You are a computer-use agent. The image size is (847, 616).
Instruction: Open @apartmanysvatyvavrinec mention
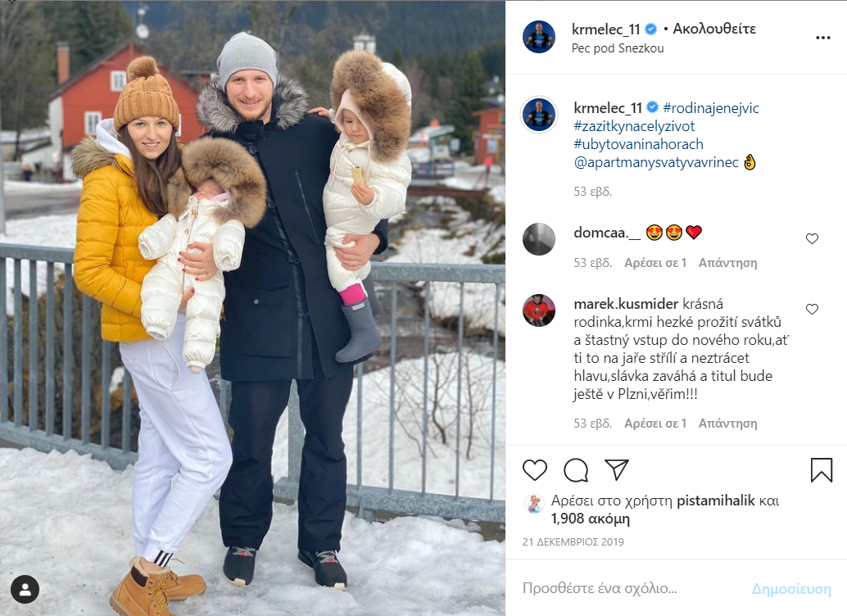[656, 162]
